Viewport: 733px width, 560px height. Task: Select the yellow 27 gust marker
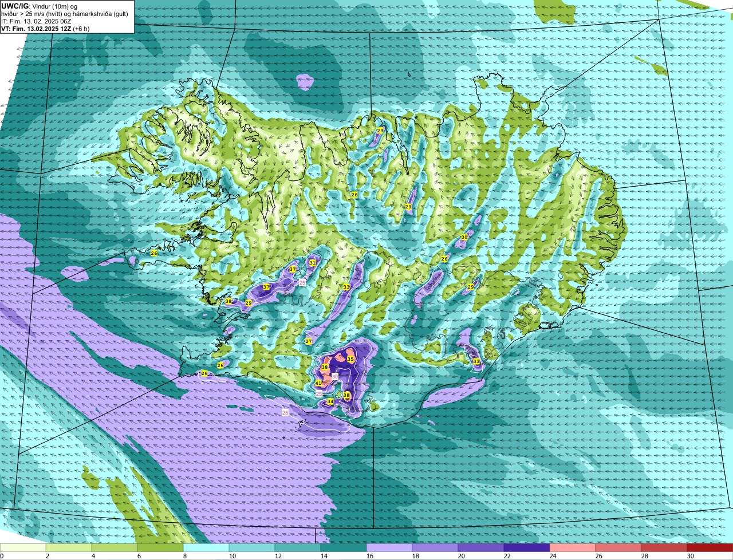pyautogui.click(x=309, y=341)
